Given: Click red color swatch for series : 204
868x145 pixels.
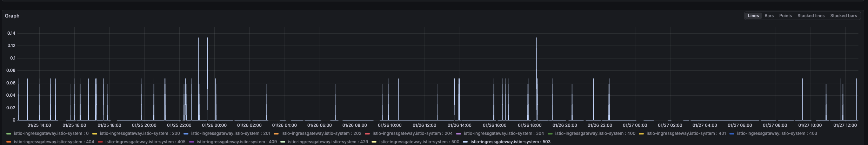Looking at the screenshot, I should tap(367, 134).
